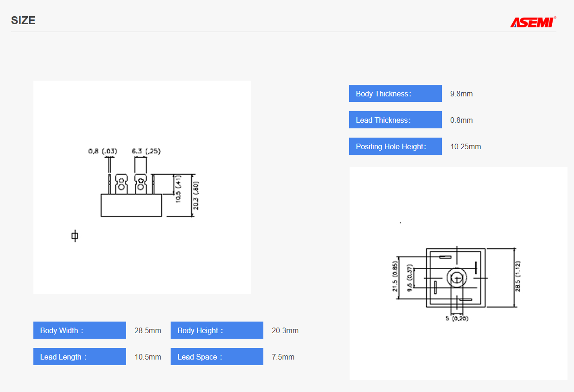Click the Positing Hole Height label
574x392 pixels.
click(395, 146)
